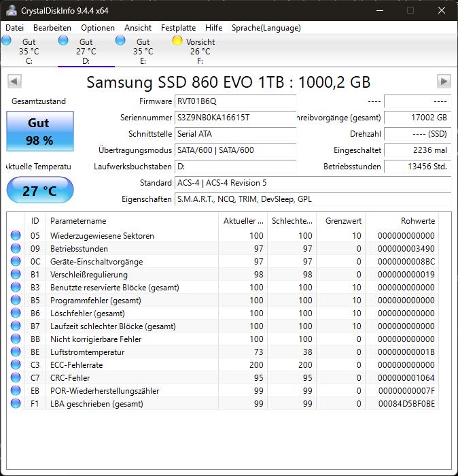Screen dimensions: 458x476
Task: Select drive E: blue status orb
Action: point(120,40)
